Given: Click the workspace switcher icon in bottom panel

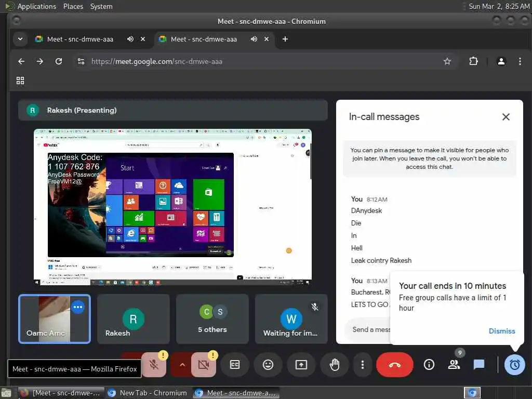Looking at the screenshot, I should point(472,393).
